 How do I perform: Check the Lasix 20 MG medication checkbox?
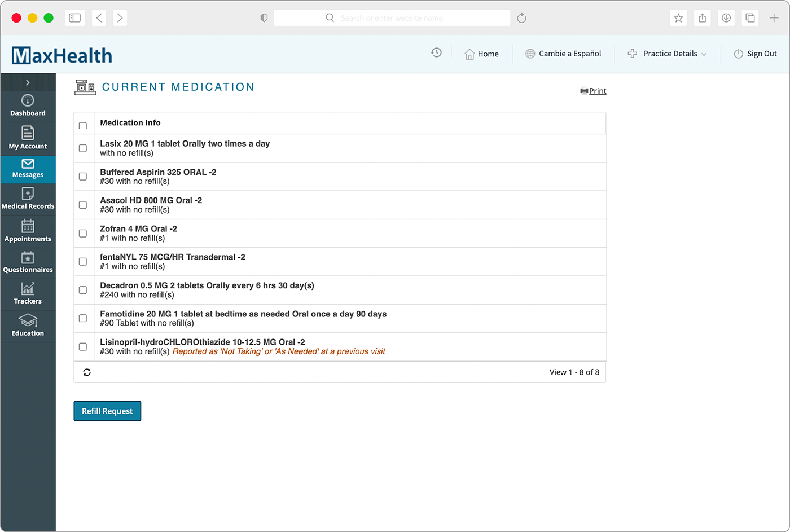pyautogui.click(x=83, y=148)
